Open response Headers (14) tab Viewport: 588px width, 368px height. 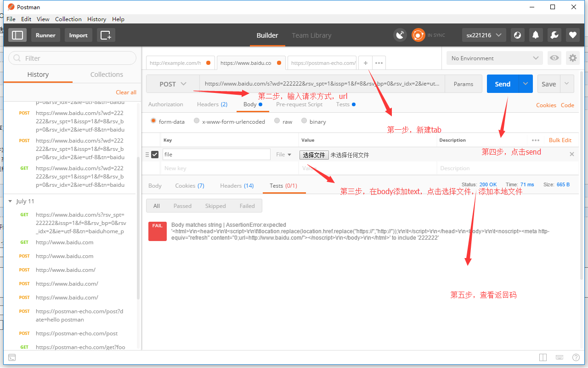point(237,185)
